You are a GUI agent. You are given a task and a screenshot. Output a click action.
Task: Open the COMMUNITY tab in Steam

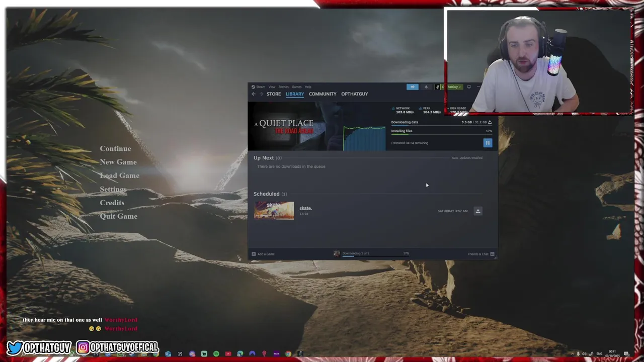coord(323,94)
